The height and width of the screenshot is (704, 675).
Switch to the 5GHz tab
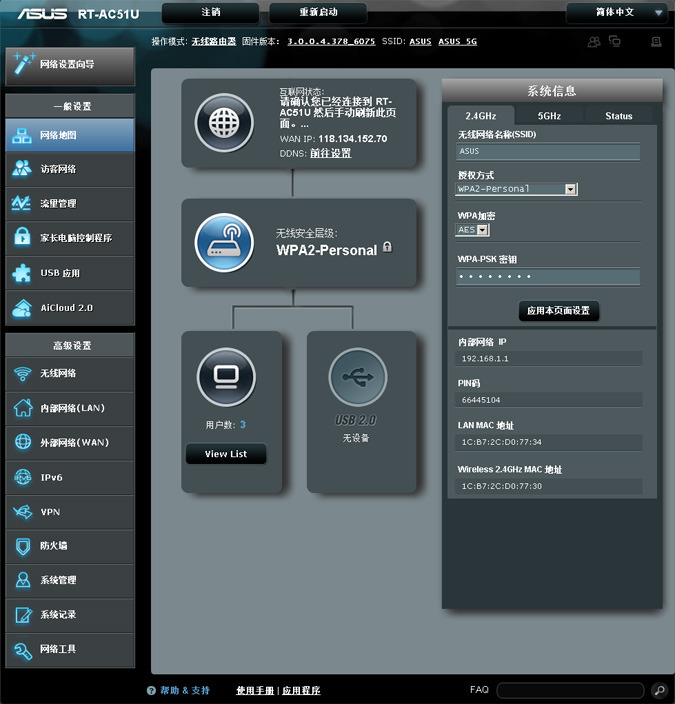(549, 116)
